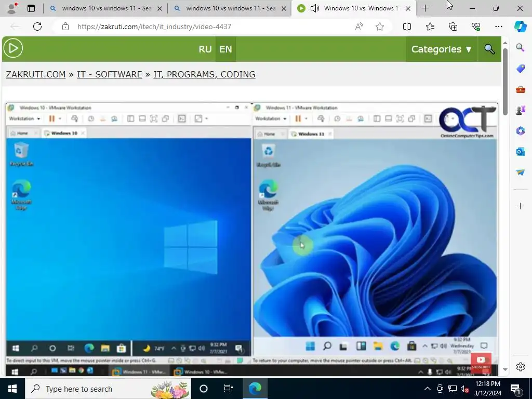Viewport: 532px width, 399px height.
Task: Open sidebar Search icon
Action: tap(520, 47)
